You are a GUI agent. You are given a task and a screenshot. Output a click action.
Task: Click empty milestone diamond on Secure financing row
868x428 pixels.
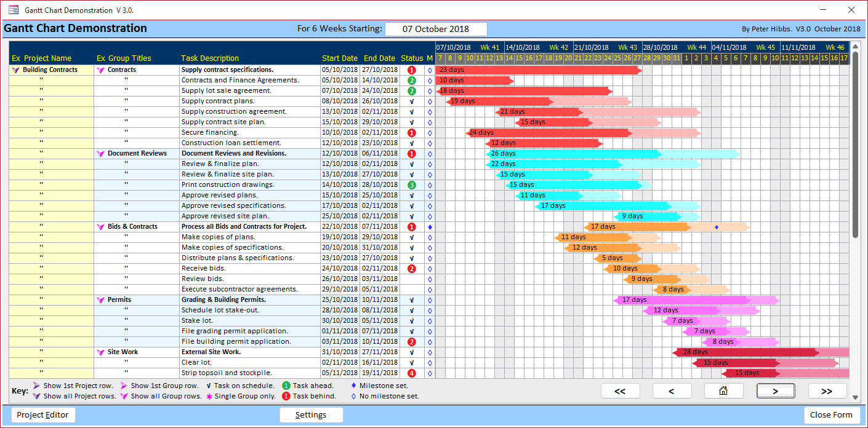(x=430, y=133)
